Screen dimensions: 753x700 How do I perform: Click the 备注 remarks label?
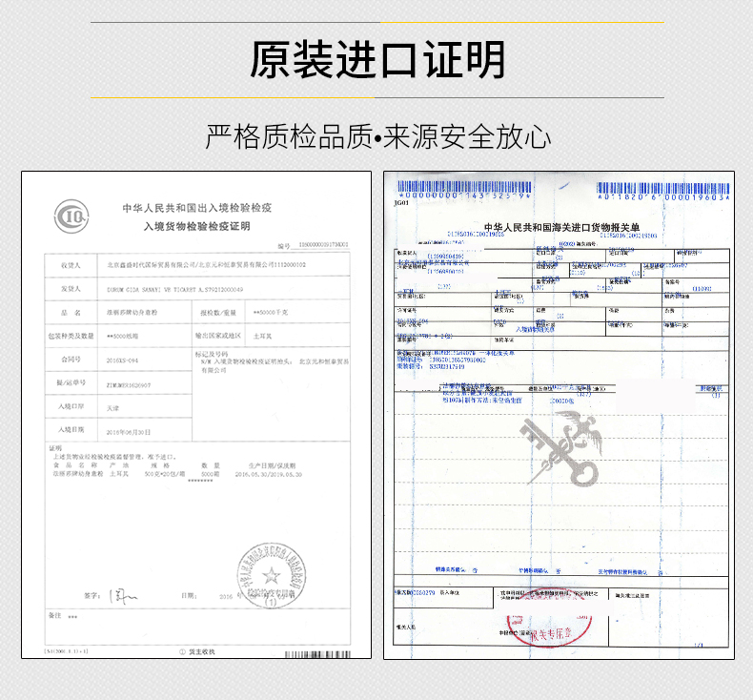point(54,615)
